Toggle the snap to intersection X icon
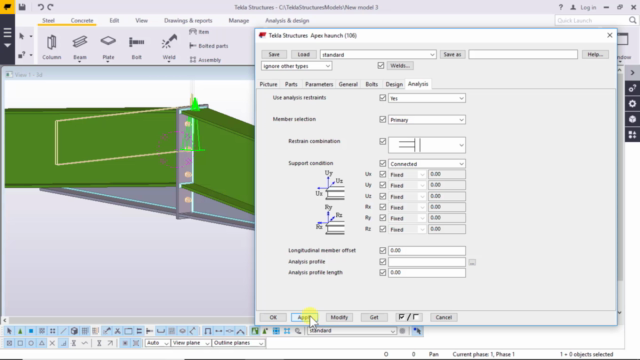640x360 pixels. tap(52, 343)
